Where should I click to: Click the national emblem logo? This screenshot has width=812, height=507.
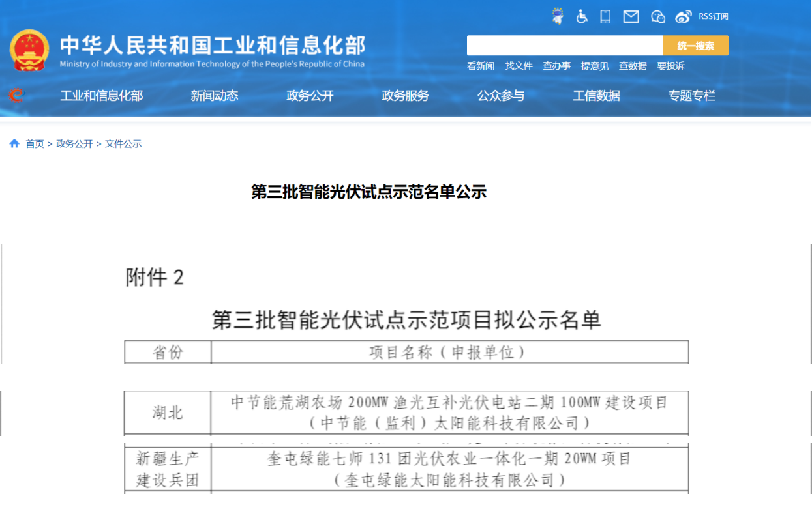point(29,50)
